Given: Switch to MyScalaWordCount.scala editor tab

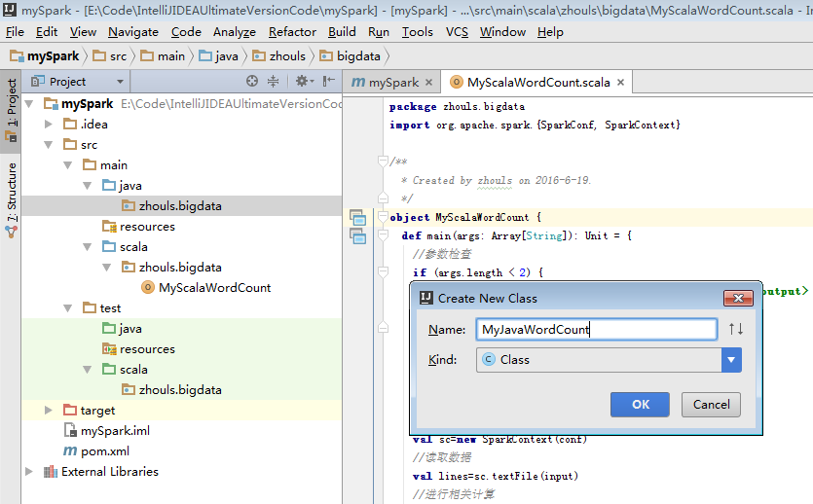Looking at the screenshot, I should (x=537, y=83).
